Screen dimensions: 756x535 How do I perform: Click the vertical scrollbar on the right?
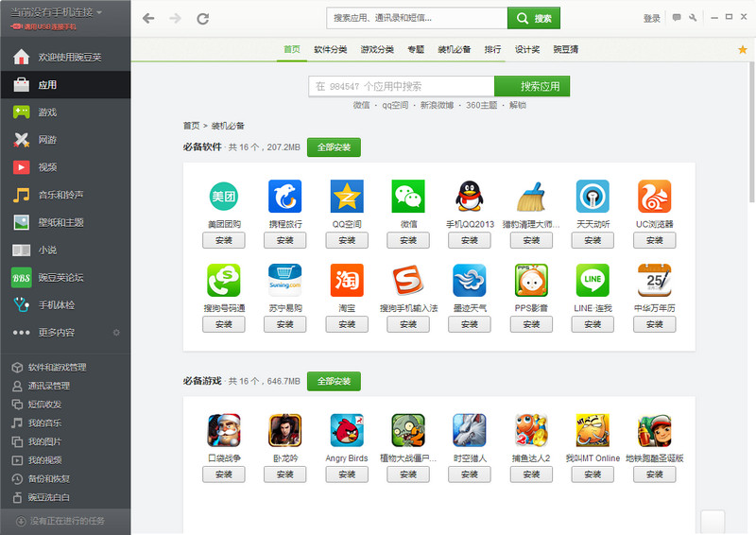pyautogui.click(x=751, y=132)
